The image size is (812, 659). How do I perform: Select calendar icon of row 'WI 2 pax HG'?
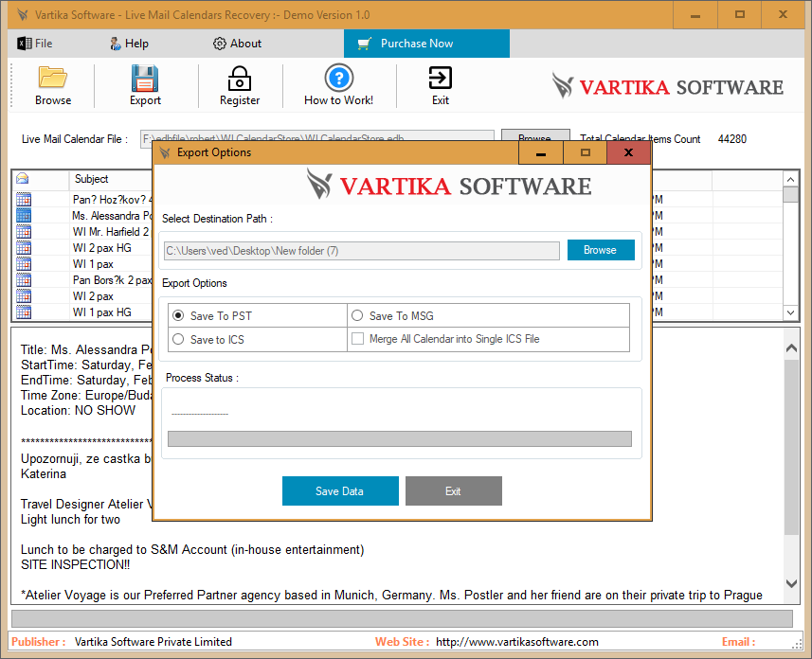coord(24,247)
